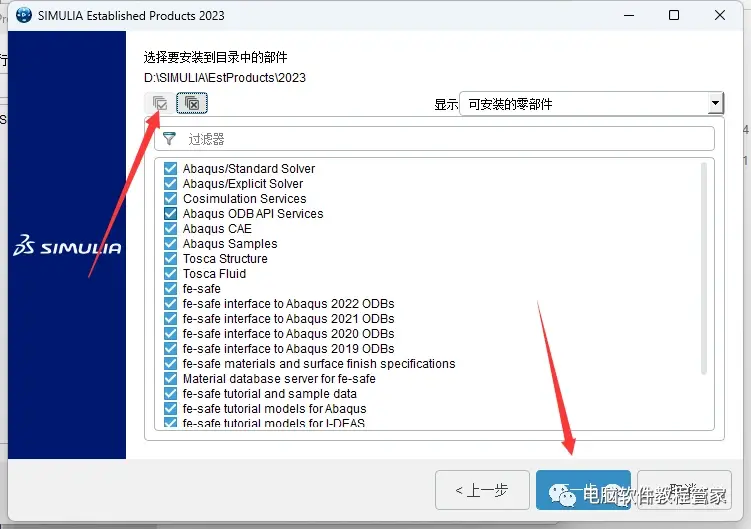Select the Abaqus CAE text row

point(217,229)
